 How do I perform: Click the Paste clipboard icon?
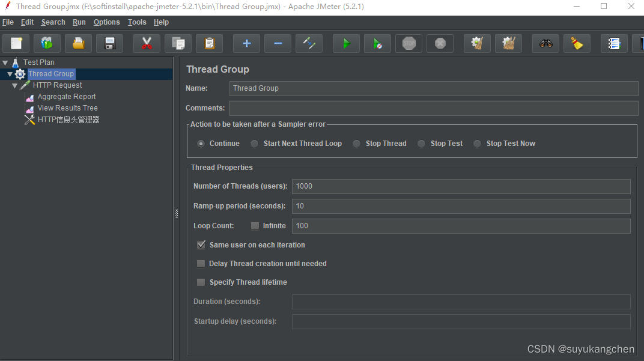click(210, 43)
